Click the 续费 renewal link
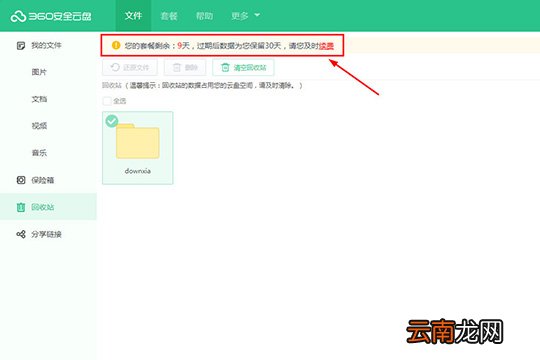 326,45
